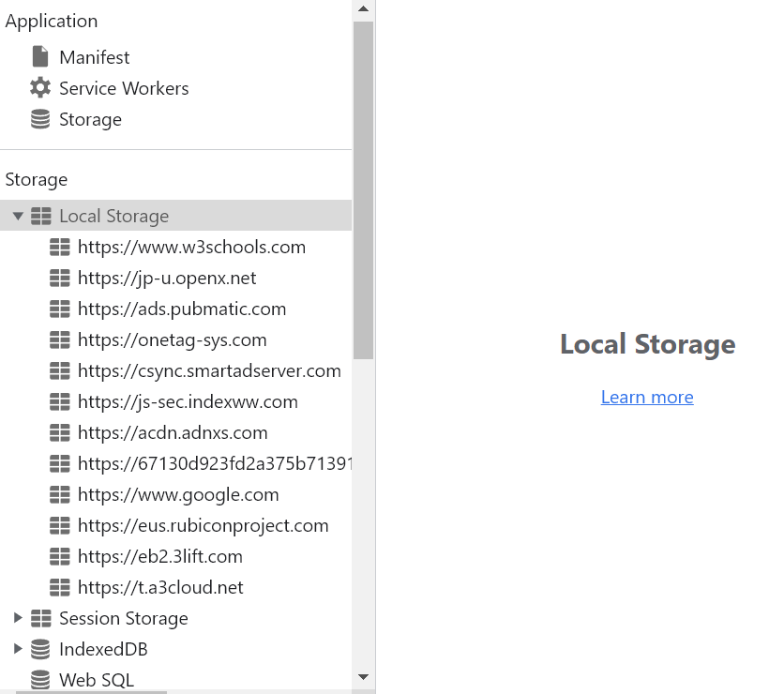Click grid icon beside https://js-sec.indexww.com
784x694 pixels.
(60, 401)
